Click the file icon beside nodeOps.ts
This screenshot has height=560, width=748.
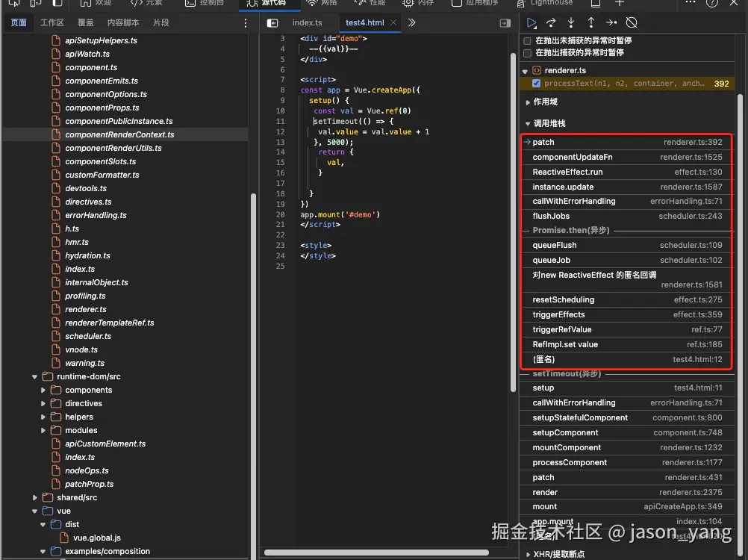pyautogui.click(x=56, y=470)
